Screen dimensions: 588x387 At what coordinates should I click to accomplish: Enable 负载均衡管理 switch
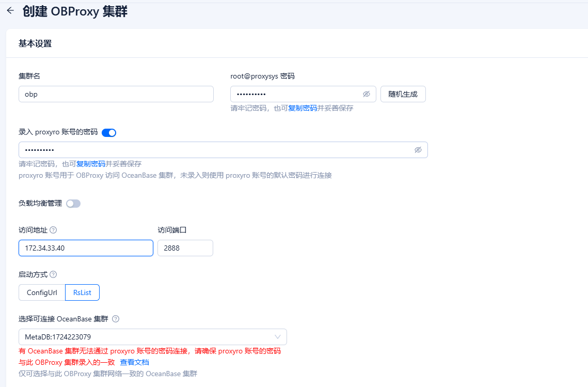73,204
